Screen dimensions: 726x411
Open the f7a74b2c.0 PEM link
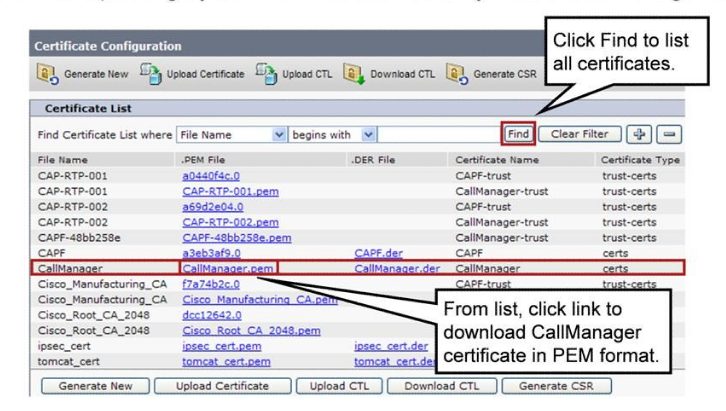(211, 284)
